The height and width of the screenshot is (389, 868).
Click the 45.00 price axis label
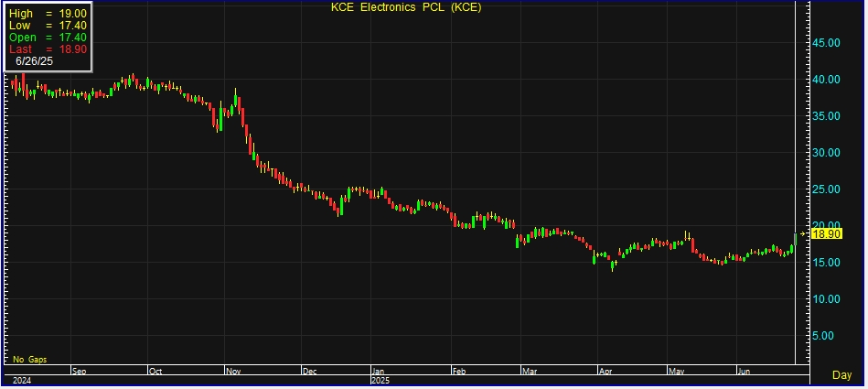(x=828, y=43)
